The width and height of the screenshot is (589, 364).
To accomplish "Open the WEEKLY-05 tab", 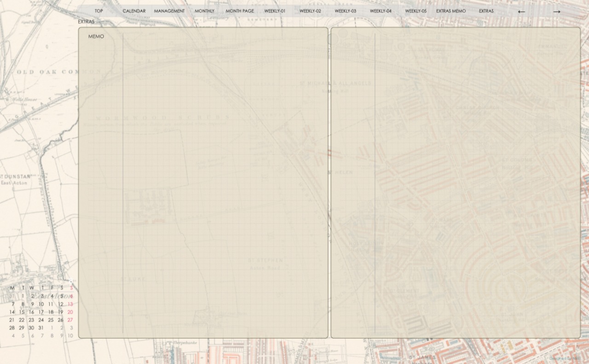I will click(x=416, y=11).
